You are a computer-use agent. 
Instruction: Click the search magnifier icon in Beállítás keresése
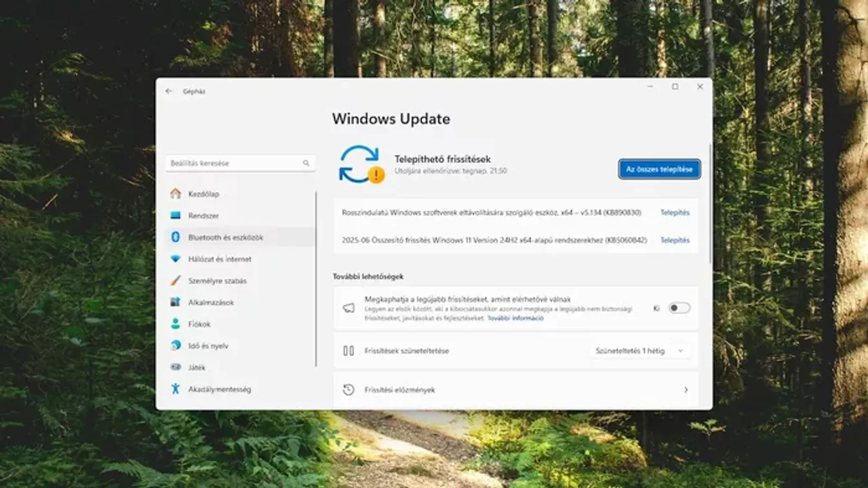pyautogui.click(x=306, y=164)
